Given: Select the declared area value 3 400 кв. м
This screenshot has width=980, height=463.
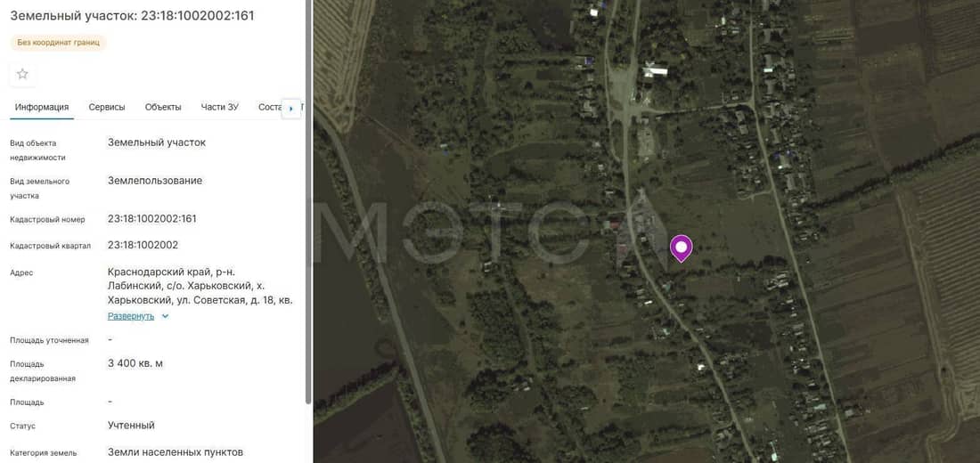Looking at the screenshot, I should (135, 363).
